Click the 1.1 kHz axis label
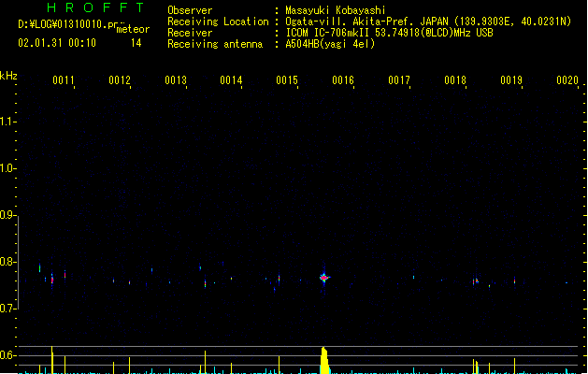Image resolution: width=588 pixels, height=374 pixels. click(x=7, y=122)
